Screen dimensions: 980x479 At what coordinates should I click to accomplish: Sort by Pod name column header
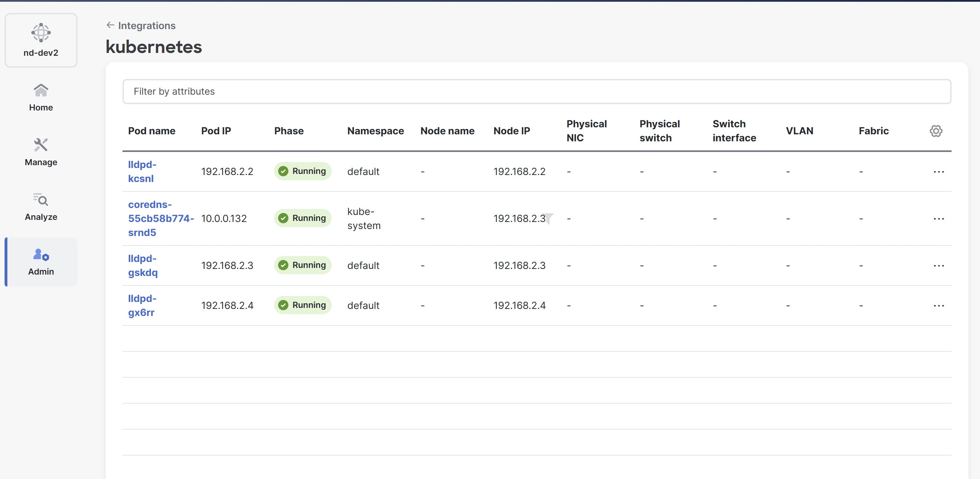tap(151, 131)
